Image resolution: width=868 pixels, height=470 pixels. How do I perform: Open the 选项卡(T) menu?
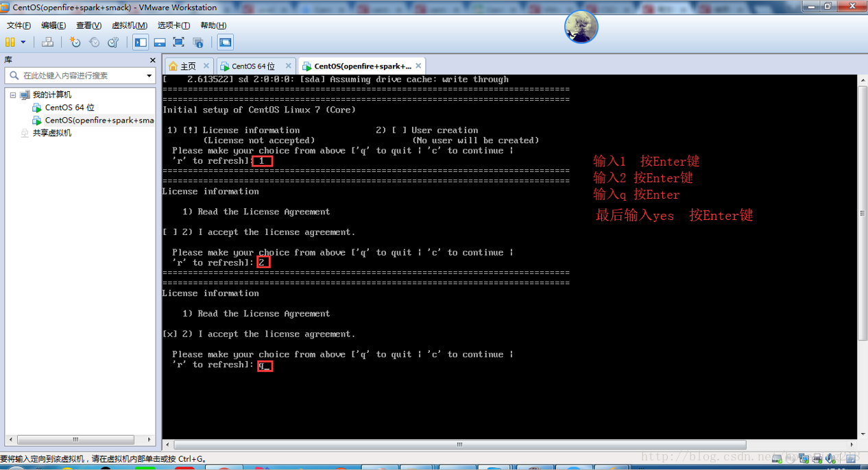173,25
